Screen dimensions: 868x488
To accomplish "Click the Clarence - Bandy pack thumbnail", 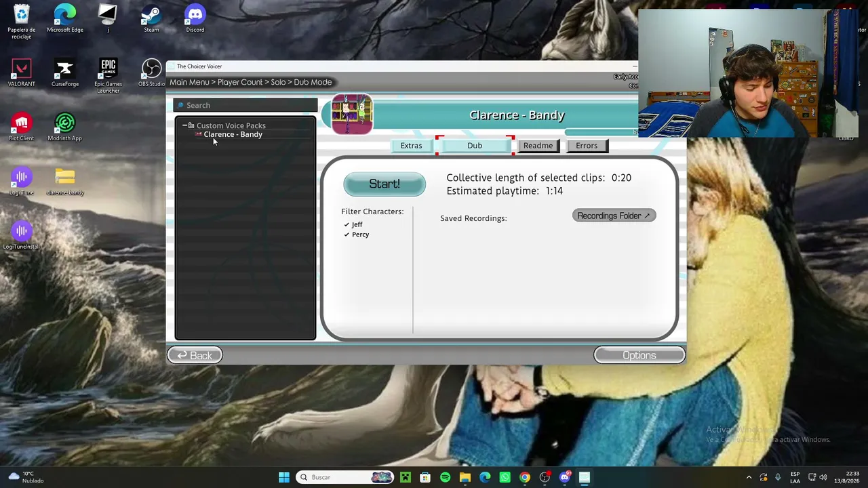I will 352,114.
